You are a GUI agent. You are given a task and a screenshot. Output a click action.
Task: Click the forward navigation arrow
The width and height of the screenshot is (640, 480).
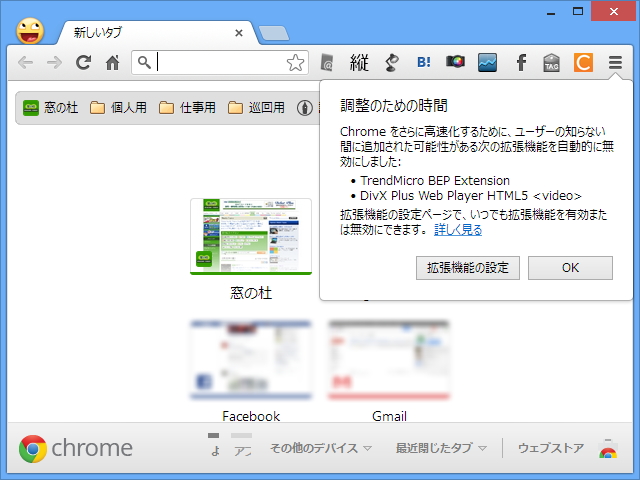coord(54,62)
